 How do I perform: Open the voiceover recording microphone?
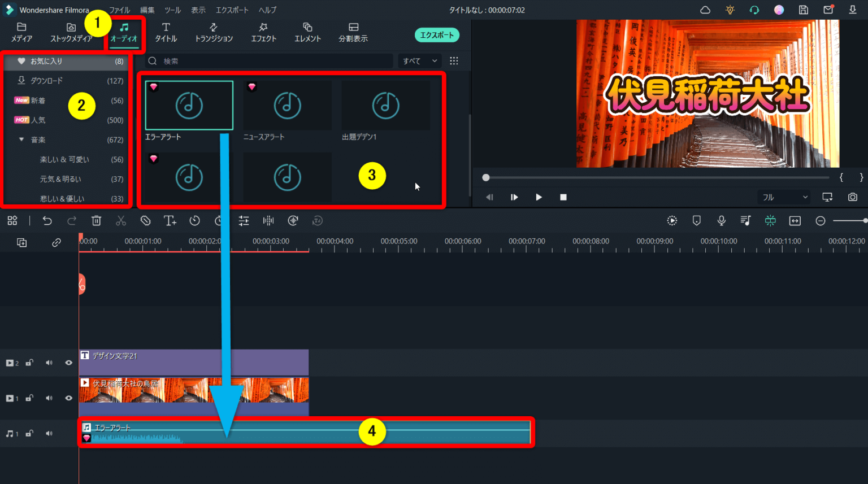[x=721, y=220]
